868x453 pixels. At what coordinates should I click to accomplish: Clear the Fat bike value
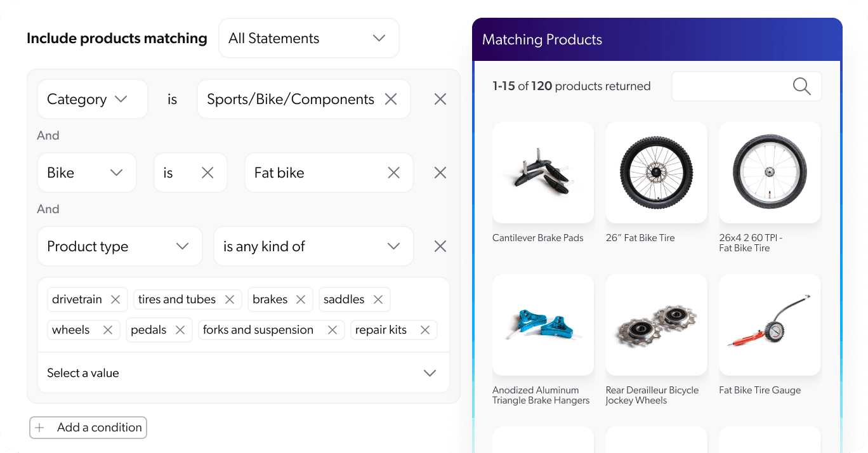[x=393, y=173]
